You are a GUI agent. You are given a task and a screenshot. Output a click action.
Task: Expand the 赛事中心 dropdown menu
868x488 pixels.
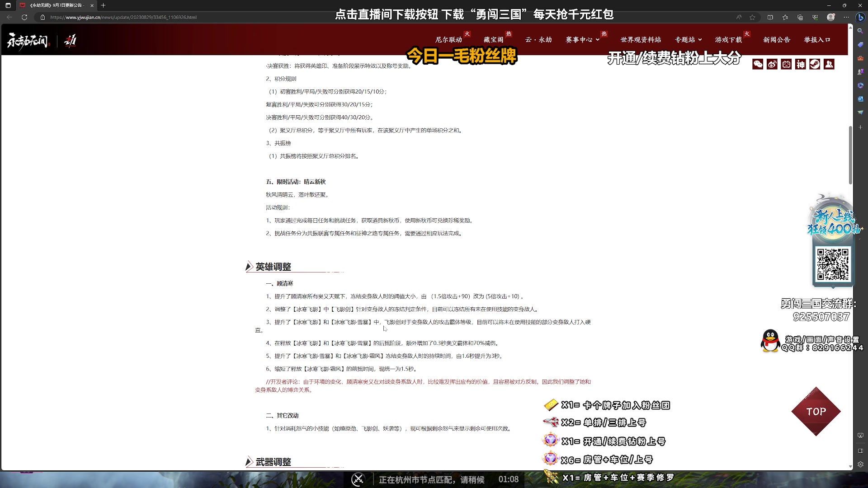(582, 40)
